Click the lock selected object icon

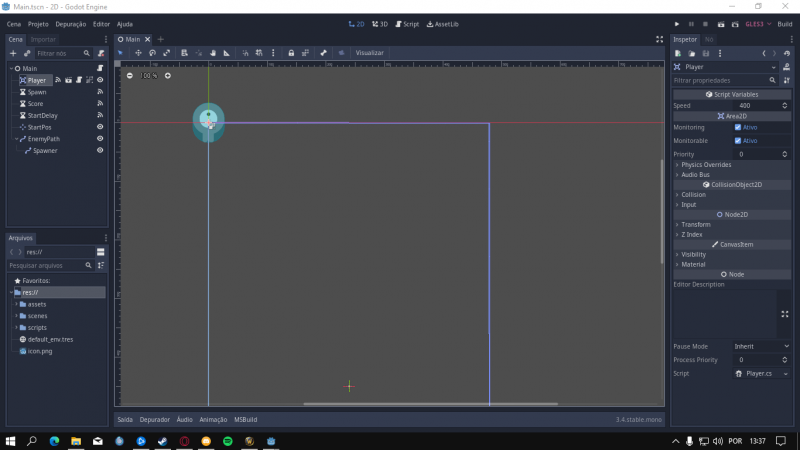point(291,53)
